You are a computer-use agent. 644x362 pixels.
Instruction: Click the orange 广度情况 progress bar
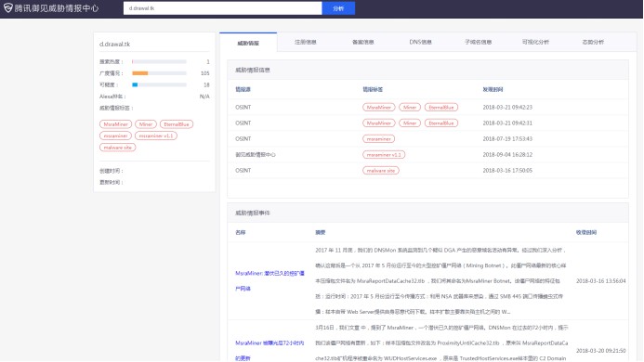(x=159, y=73)
